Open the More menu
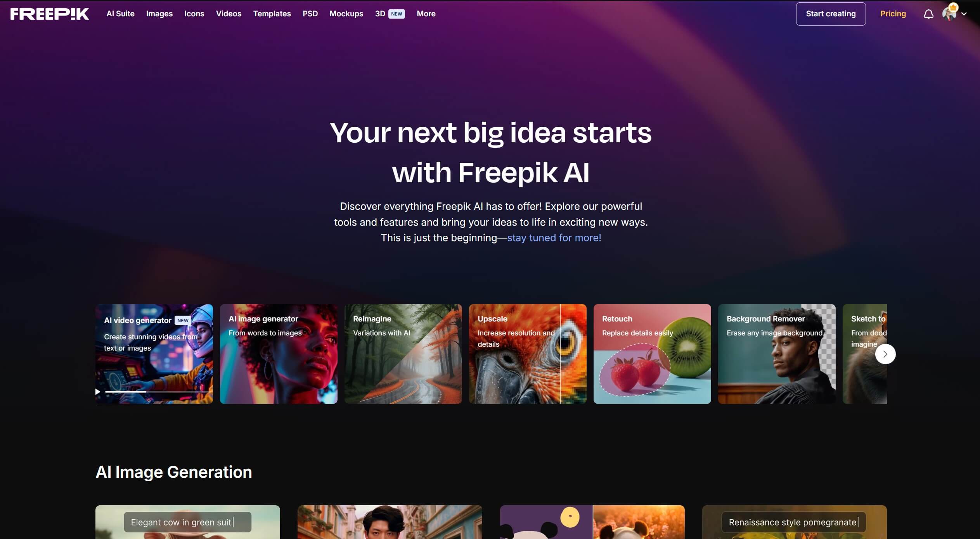The height and width of the screenshot is (539, 980). coord(426,14)
